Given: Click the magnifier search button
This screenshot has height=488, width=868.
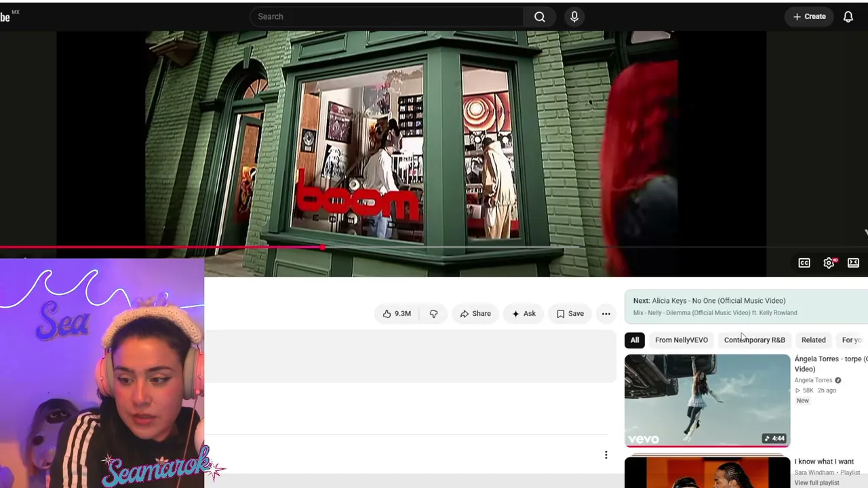Looking at the screenshot, I should (540, 17).
